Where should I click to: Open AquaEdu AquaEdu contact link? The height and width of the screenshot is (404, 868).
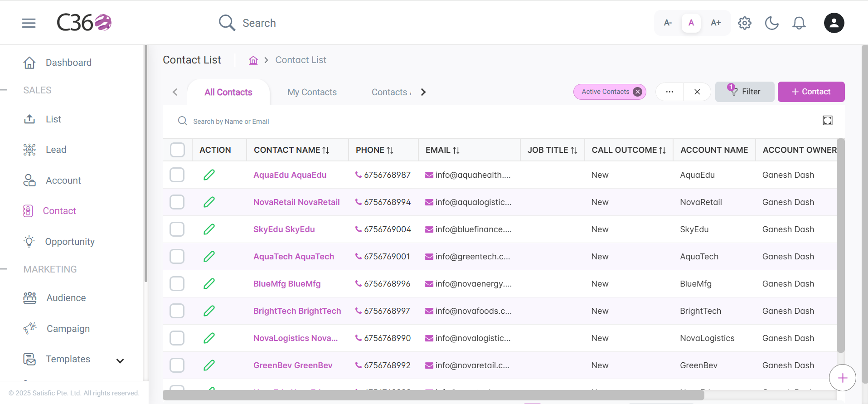290,175
